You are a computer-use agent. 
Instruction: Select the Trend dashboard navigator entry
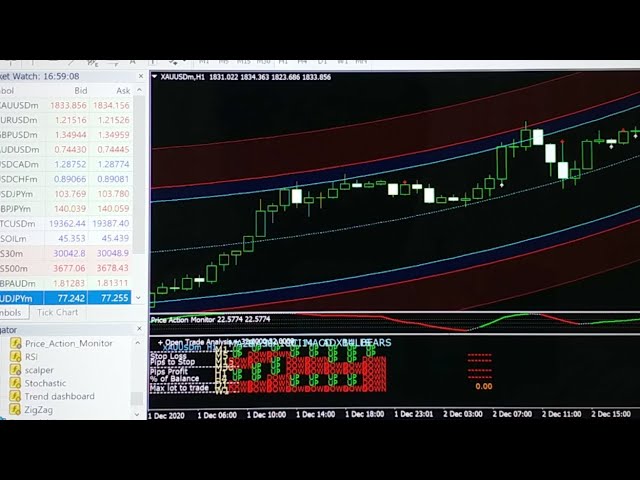coord(59,396)
